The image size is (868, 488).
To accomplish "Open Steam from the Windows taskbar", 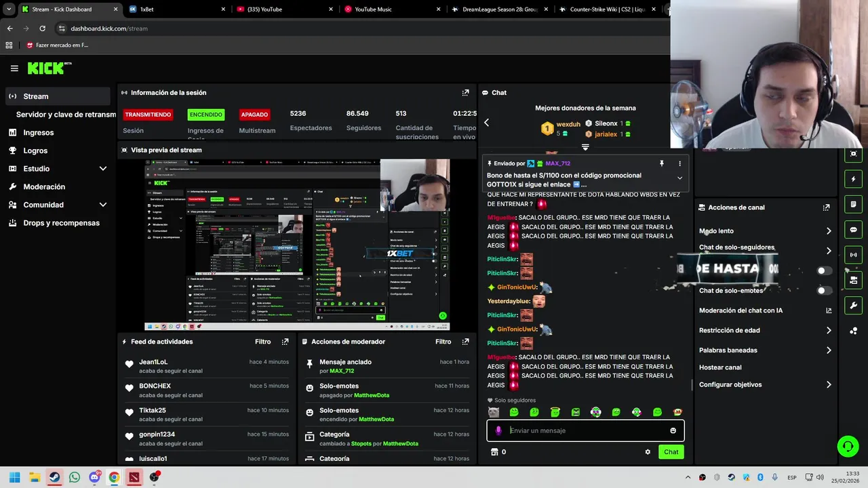I will pyautogui.click(x=54, y=477).
